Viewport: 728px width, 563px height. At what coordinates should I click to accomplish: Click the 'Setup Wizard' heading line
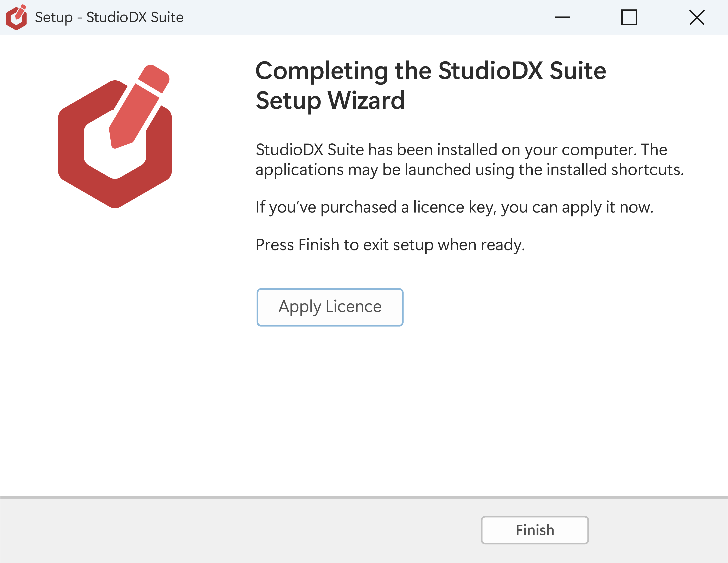point(330,100)
